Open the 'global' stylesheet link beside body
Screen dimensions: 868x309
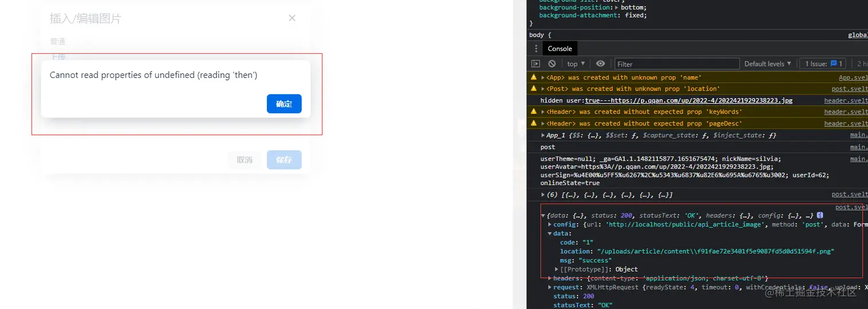pyautogui.click(x=858, y=35)
